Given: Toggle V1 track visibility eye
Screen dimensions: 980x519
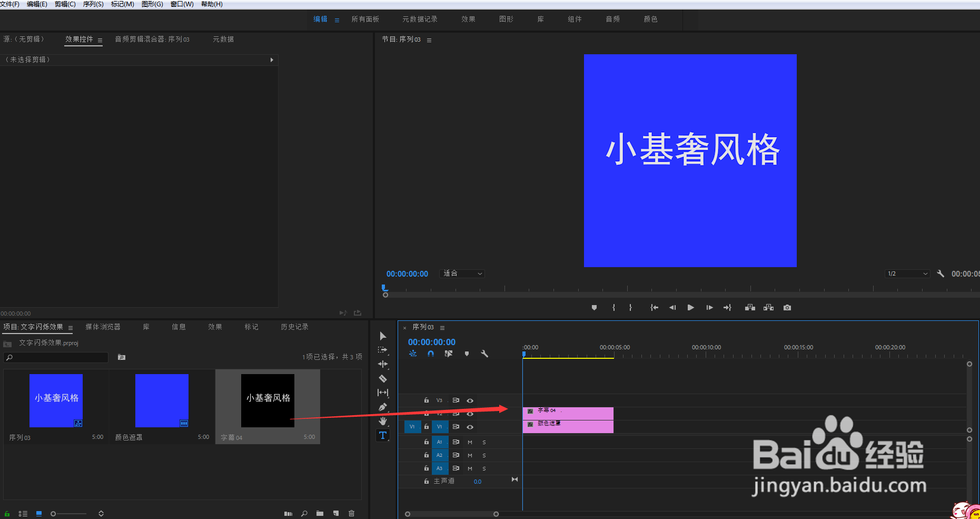Looking at the screenshot, I should pos(470,427).
